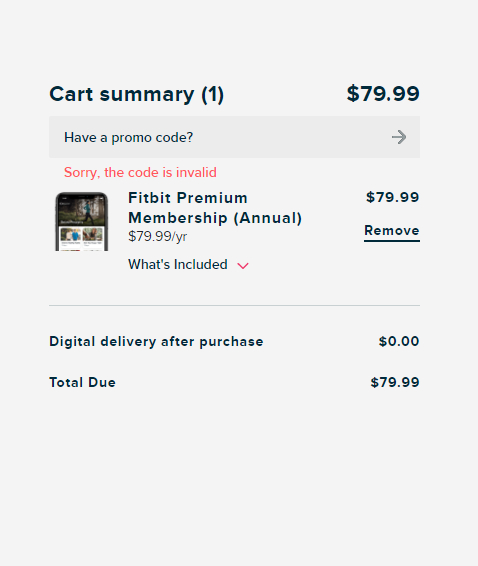This screenshot has height=566, width=478.
Task: Click the What's Included label text
Action: point(178,265)
